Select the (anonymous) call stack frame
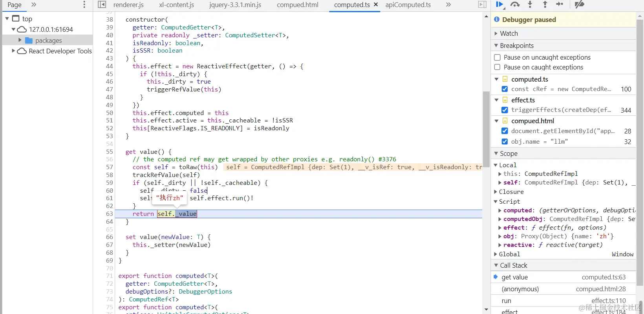Image resolution: width=644 pixels, height=314 pixels. pos(563,289)
